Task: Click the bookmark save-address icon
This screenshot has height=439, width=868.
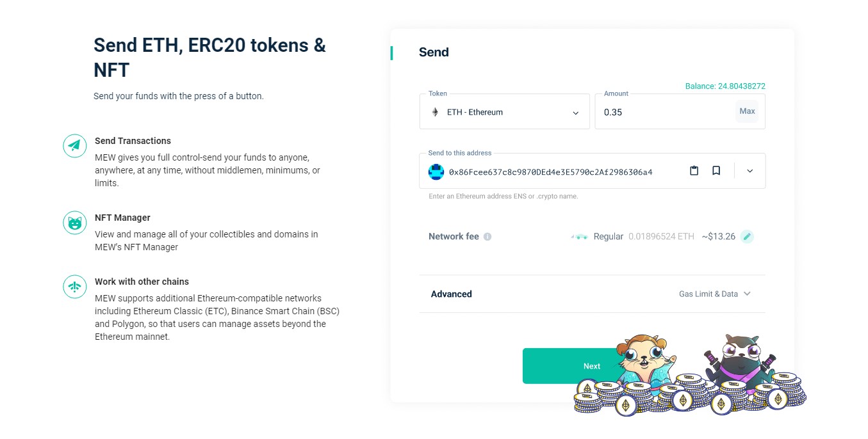Action: [716, 171]
